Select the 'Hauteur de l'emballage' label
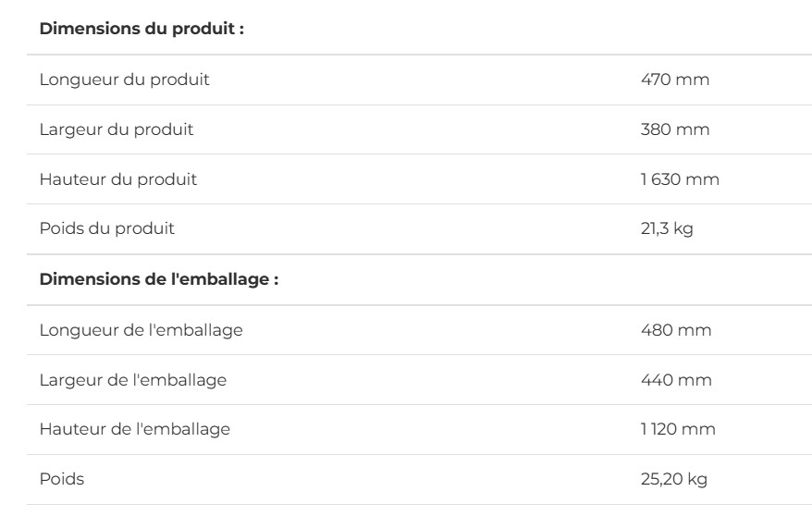The image size is (812, 516). [x=134, y=429]
